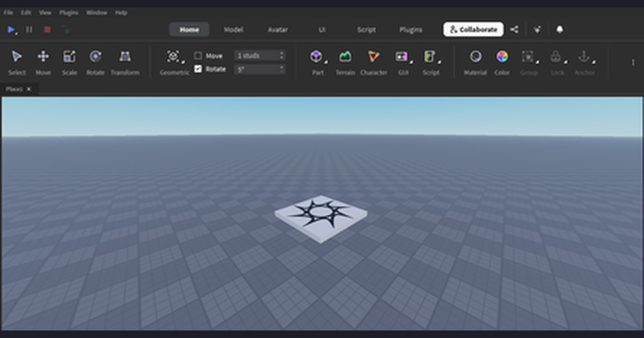Viewport: 644px width, 338px height.
Task: Click the assistant icon left of the bell
Action: point(537,30)
